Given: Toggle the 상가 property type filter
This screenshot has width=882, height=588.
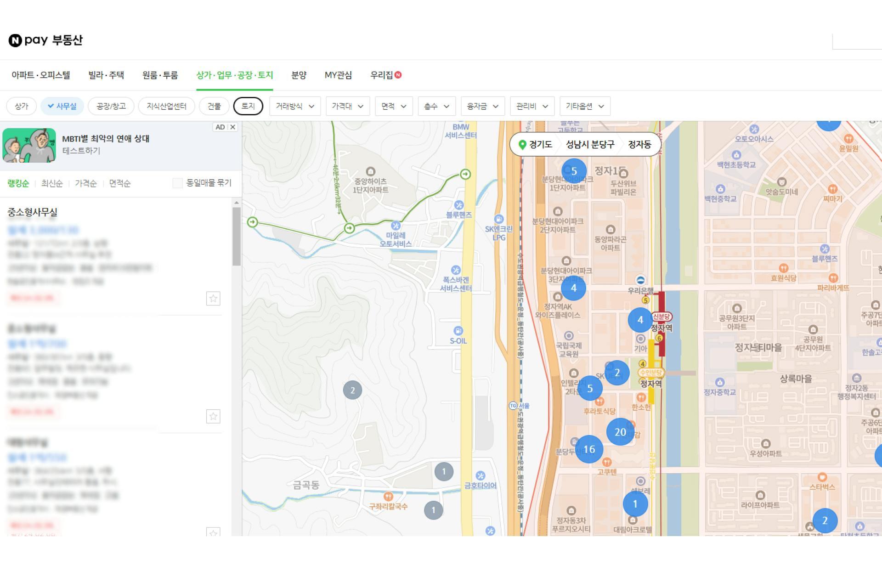Looking at the screenshot, I should [21, 106].
